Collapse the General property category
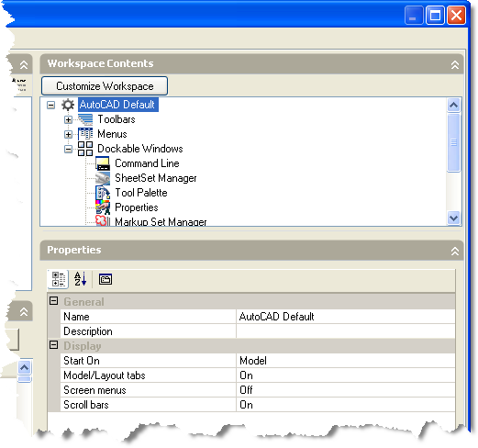The width and height of the screenshot is (478, 448). pos(54,301)
